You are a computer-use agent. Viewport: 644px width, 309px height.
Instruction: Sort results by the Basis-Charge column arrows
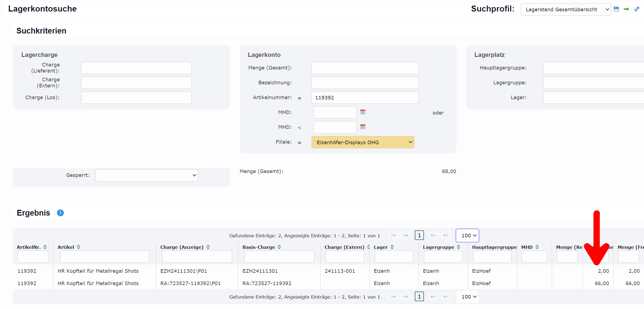pyautogui.click(x=279, y=247)
